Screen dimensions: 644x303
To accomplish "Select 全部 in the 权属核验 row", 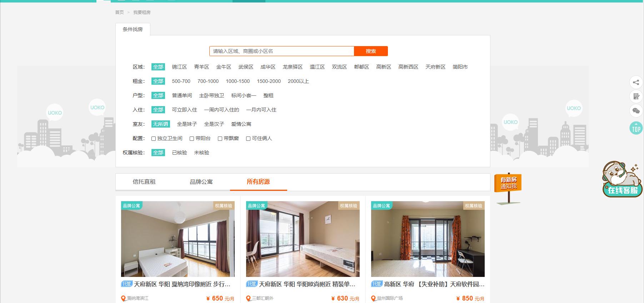I will (x=158, y=153).
